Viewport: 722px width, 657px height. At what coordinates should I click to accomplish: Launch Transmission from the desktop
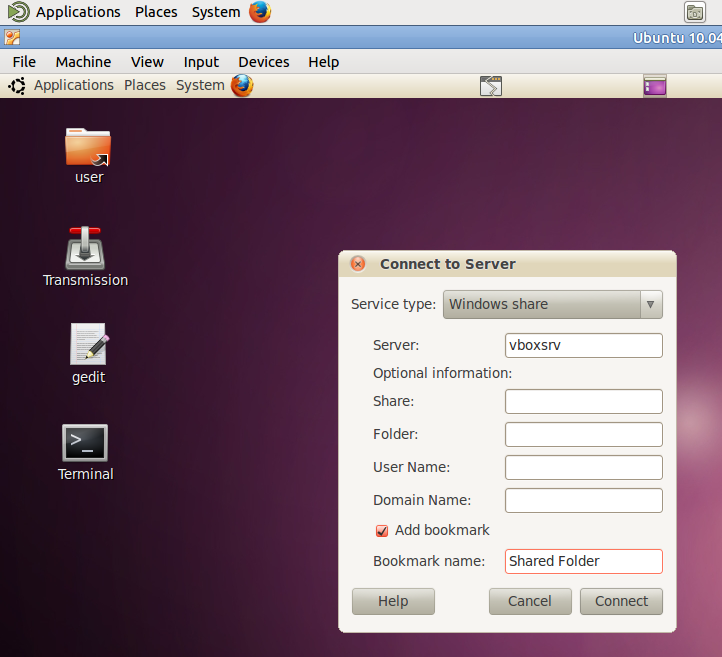pos(85,248)
